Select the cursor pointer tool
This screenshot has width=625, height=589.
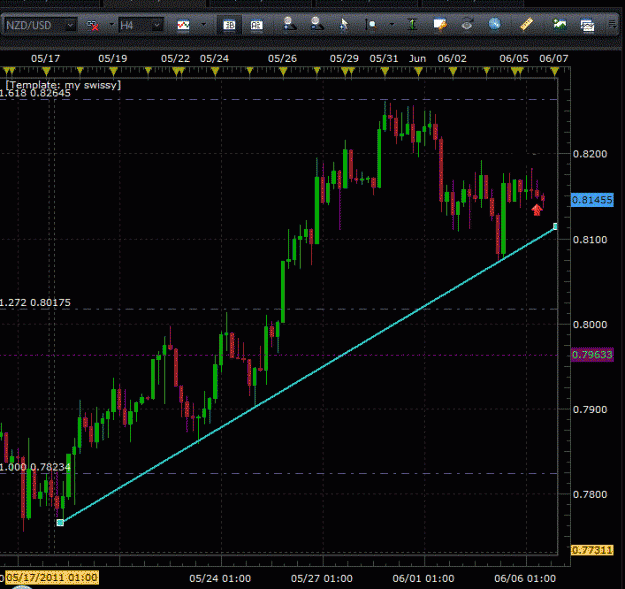point(344,25)
